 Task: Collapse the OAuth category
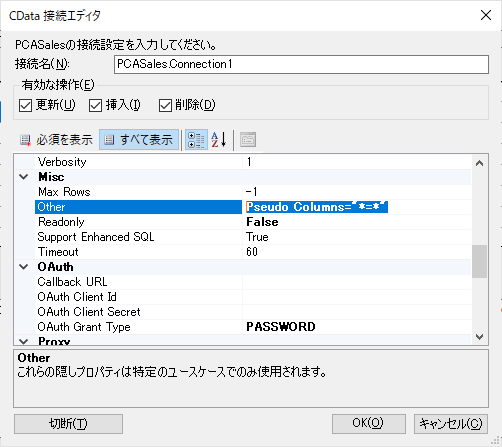pos(24,267)
